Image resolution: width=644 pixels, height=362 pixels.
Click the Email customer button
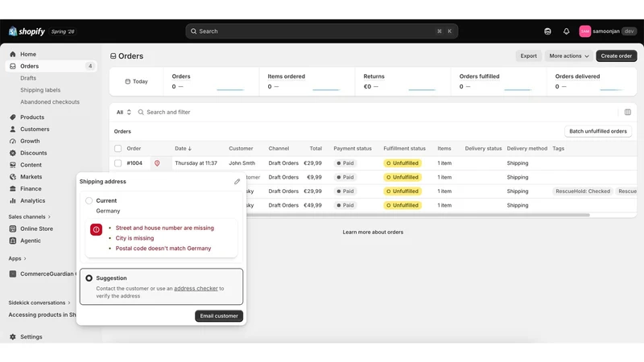(219, 316)
